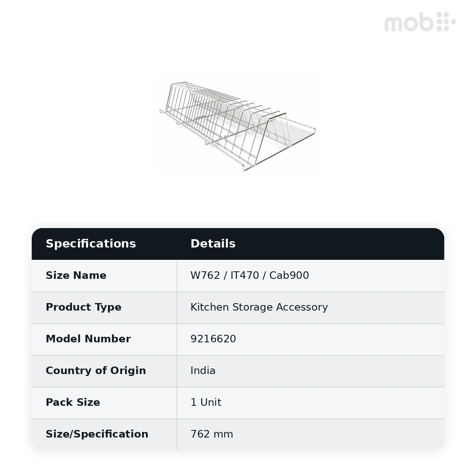476x476 pixels.
Task: Click the Model Number label
Action: pos(88,339)
